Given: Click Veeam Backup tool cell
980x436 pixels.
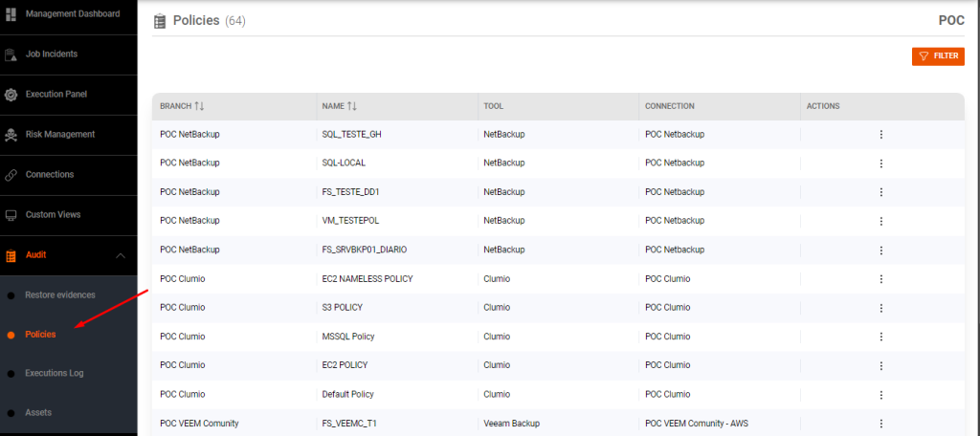Looking at the screenshot, I should 512,424.
